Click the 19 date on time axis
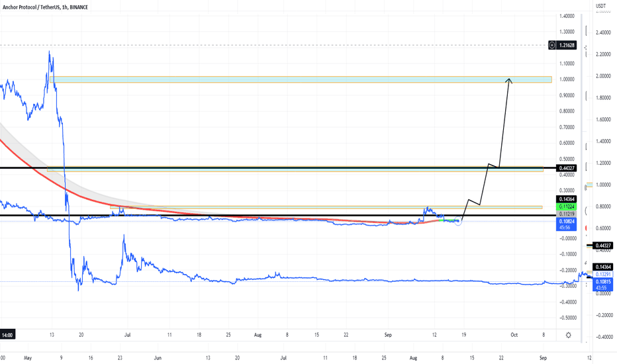Image resolution: width=617 pixels, height=364 pixels. pyautogui.click(x=464, y=335)
